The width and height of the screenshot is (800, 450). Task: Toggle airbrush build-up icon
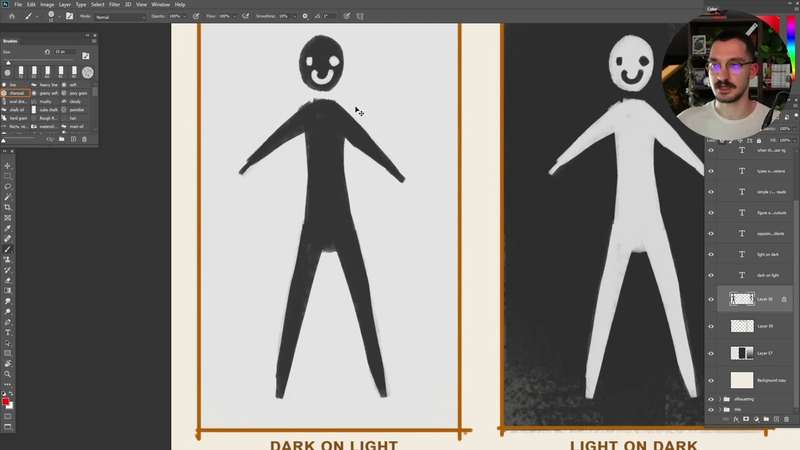pos(245,16)
